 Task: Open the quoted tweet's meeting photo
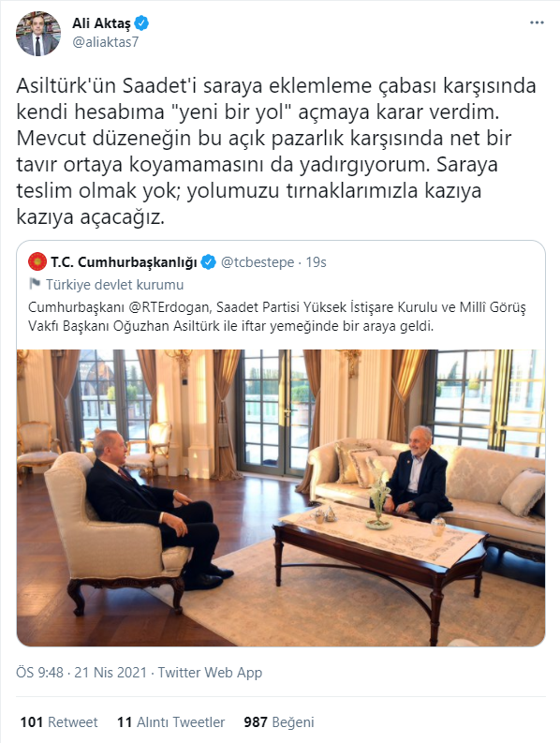coord(281,498)
